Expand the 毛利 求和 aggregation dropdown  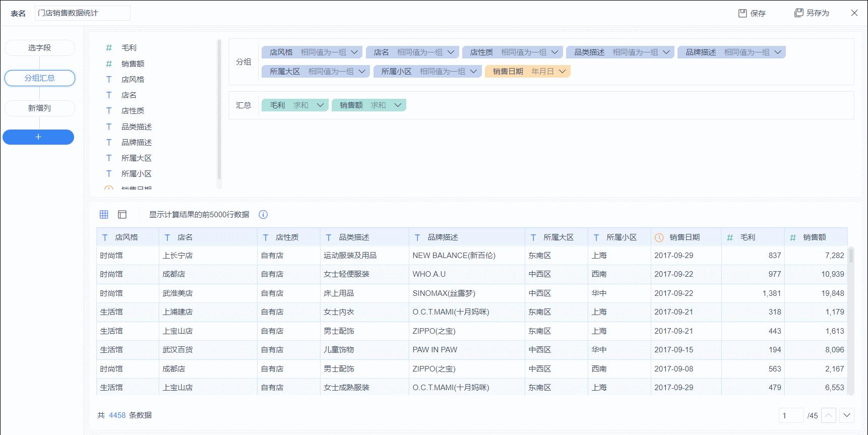coord(320,105)
